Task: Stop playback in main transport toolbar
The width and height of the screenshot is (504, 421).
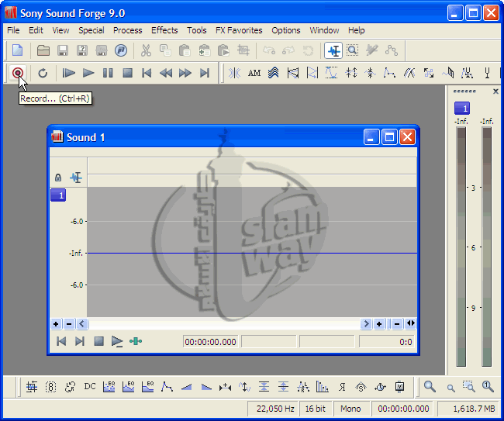Action: [x=127, y=73]
